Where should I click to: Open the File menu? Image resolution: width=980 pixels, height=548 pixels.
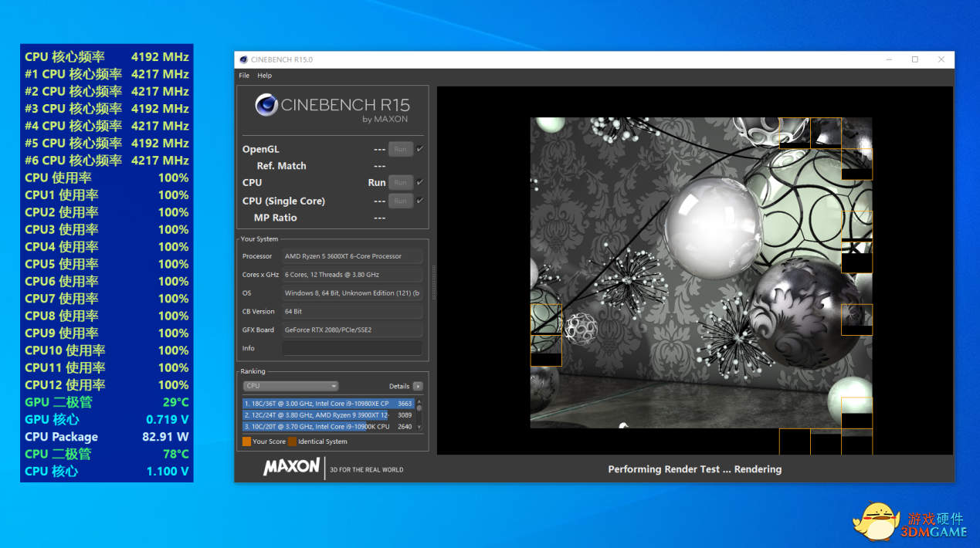(x=244, y=76)
